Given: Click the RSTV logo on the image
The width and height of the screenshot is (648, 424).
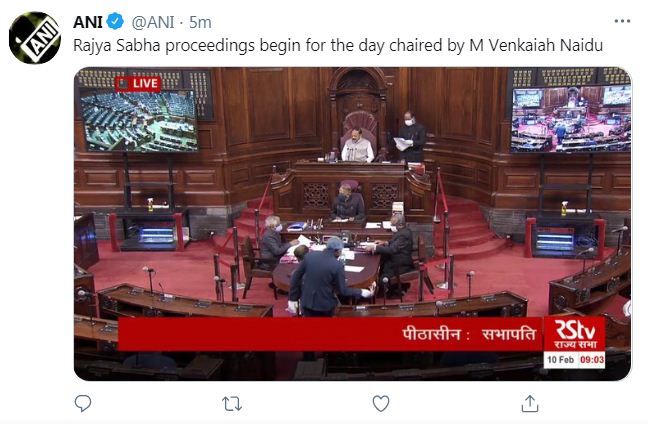Looking at the screenshot, I should [574, 334].
